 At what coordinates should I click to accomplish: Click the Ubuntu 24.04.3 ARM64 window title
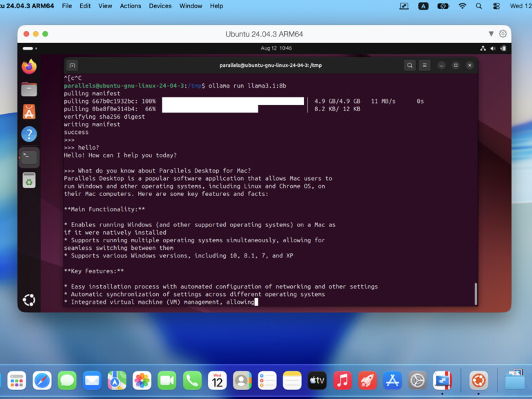point(264,35)
